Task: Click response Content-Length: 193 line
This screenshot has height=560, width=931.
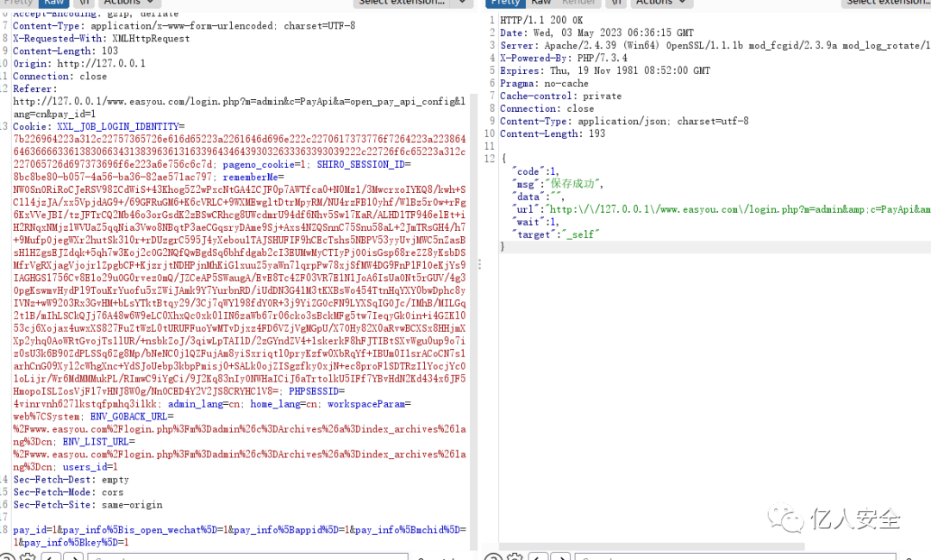Action: 553,134
